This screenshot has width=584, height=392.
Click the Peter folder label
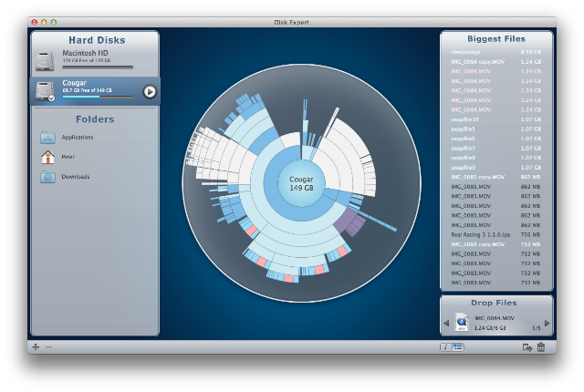[68, 157]
